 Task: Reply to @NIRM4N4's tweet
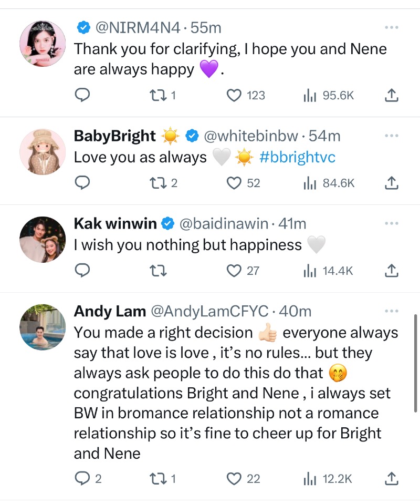pyautogui.click(x=82, y=95)
